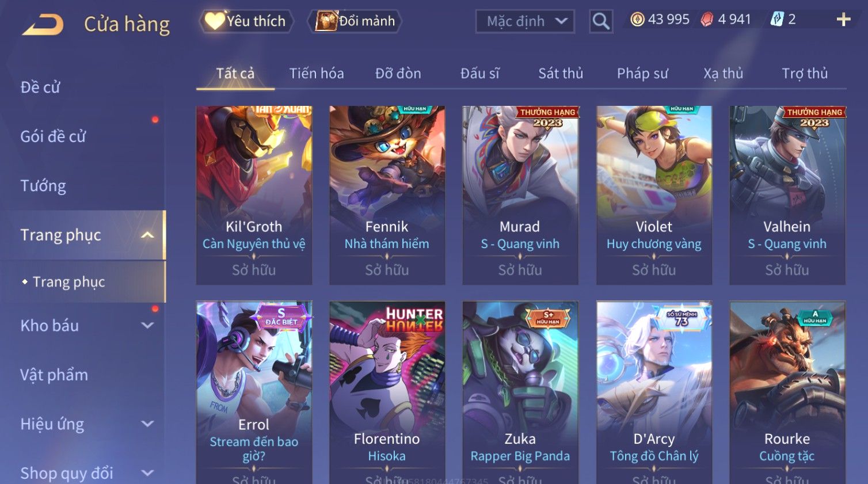Switch to the Pháp sư tab
The image size is (868, 484).
(642, 74)
